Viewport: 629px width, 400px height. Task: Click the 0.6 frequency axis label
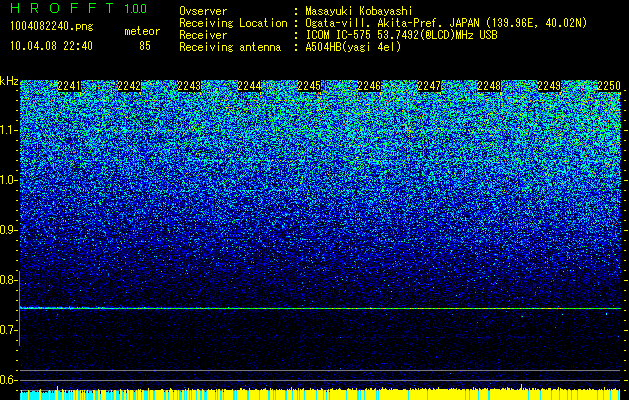click(x=8, y=380)
